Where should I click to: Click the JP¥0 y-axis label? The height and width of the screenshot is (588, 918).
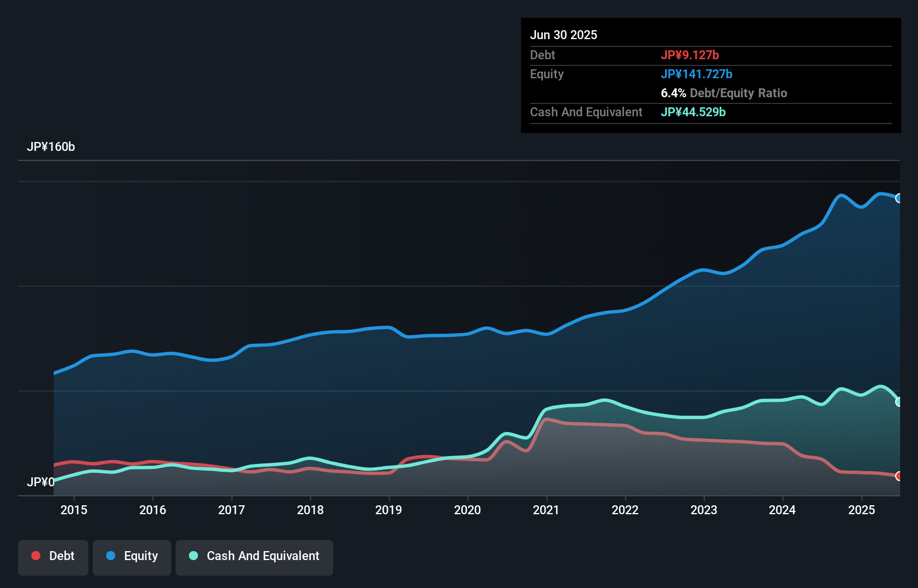coord(41,482)
